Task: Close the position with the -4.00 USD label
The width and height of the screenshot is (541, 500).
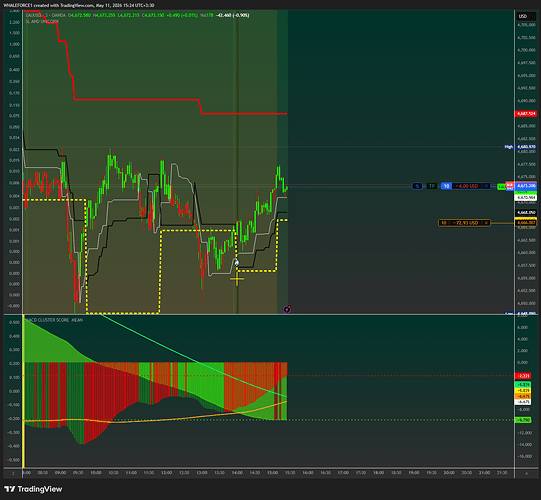Action: 486,186
